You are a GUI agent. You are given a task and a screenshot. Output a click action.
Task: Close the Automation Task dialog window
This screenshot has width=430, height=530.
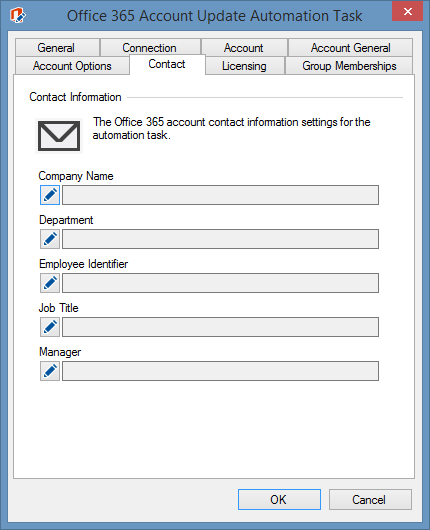coord(407,11)
